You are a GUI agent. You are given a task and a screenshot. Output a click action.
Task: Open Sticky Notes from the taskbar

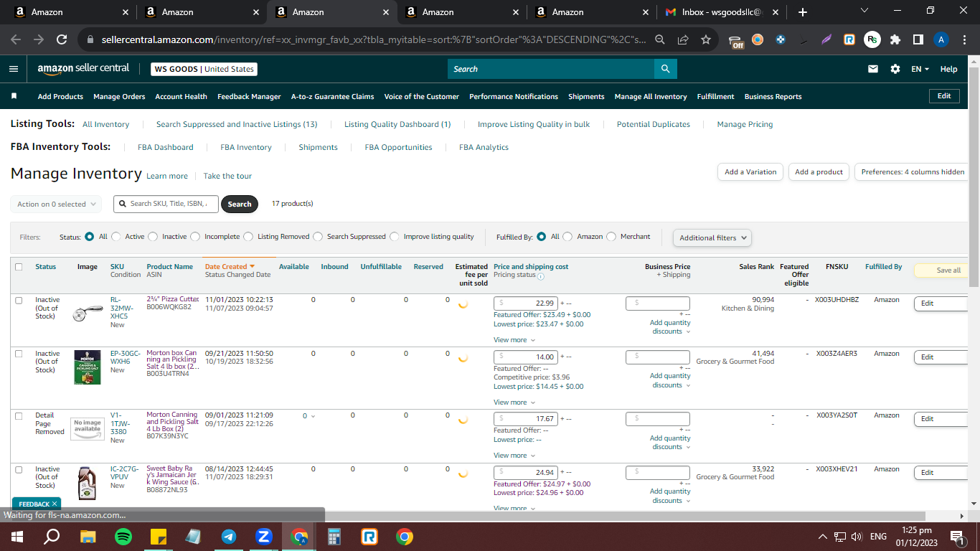pos(159,536)
